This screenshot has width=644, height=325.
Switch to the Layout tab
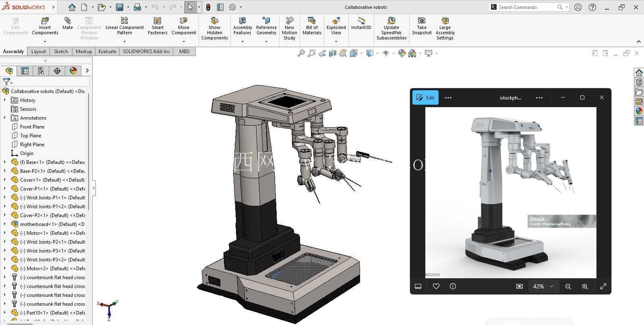(x=39, y=52)
